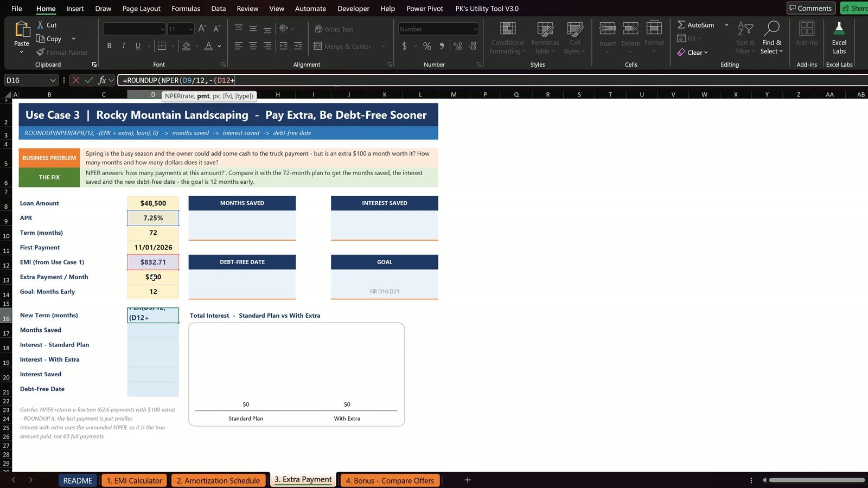Click the fill color bucket swatch

(186, 46)
